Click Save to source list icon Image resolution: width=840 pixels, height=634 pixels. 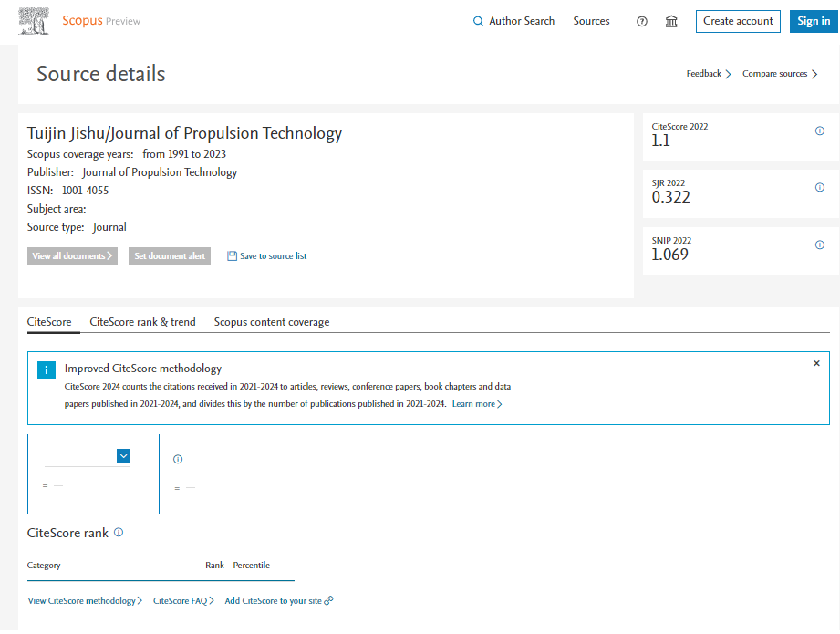(232, 256)
